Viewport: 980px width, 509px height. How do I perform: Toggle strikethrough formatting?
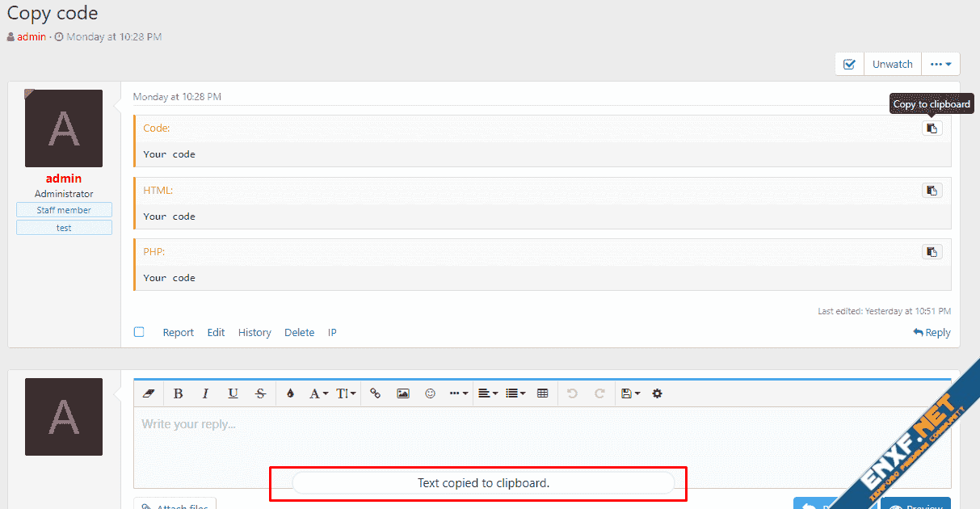click(260, 393)
